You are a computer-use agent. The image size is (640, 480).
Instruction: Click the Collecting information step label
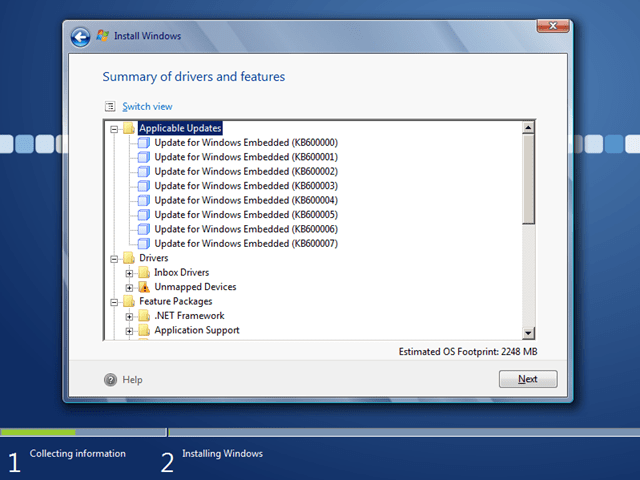(x=78, y=453)
